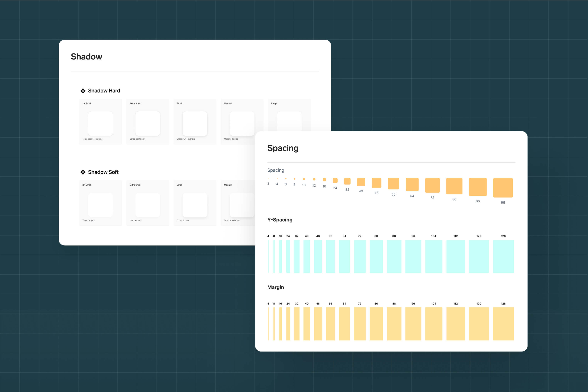Viewport: 588px width, 392px height.
Task: Select the Shadow Hard Large sample square
Action: pyautogui.click(x=289, y=121)
